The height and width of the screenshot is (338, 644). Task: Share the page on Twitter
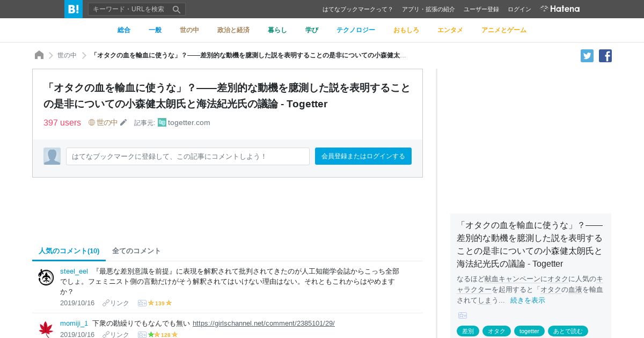pyautogui.click(x=587, y=56)
